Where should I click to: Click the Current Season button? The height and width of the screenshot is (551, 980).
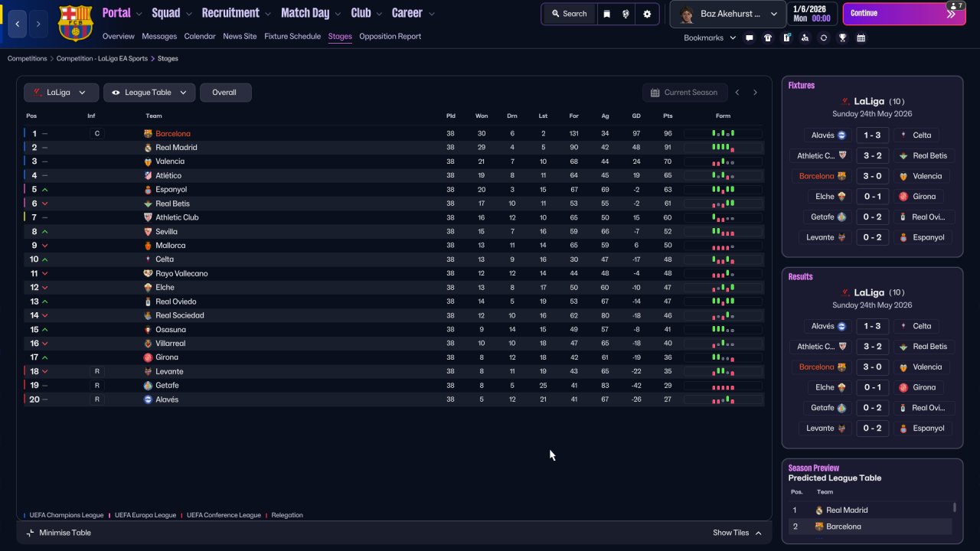684,93
